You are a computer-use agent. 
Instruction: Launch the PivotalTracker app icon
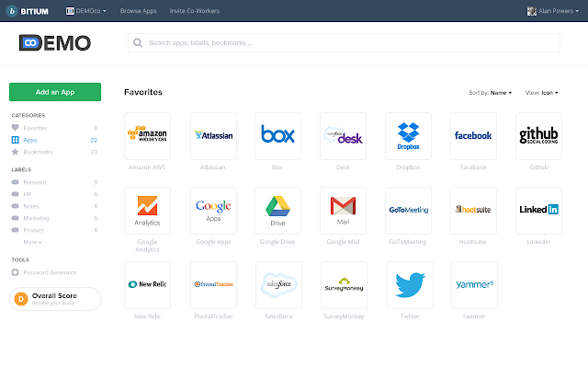click(213, 285)
